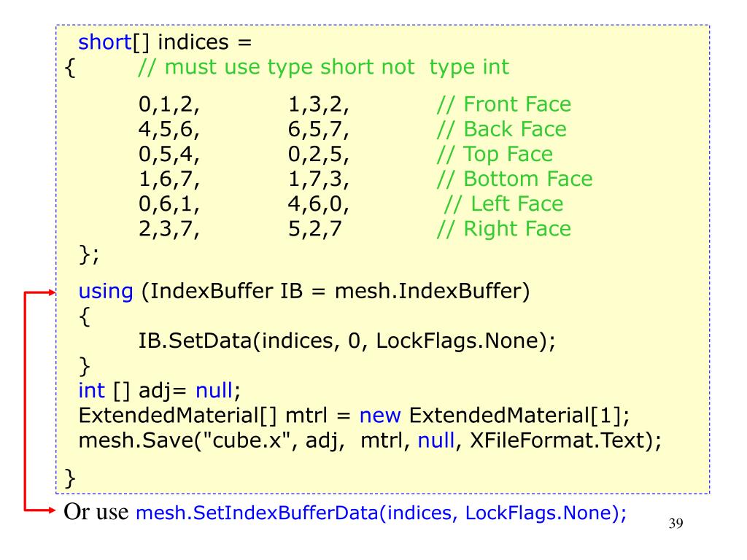Click the index triple '1,3,2,'
The width and height of the screenshot is (747, 560).
coord(319,104)
